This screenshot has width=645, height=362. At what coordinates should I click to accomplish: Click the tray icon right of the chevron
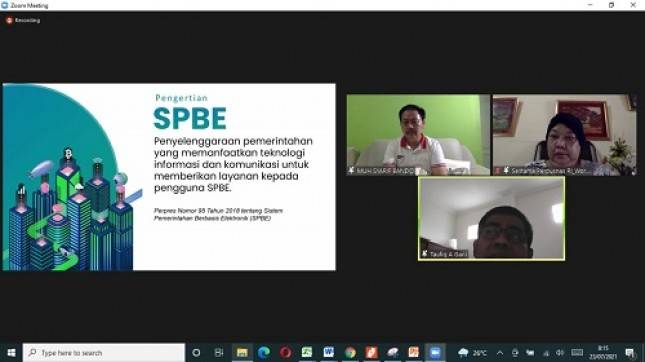(515, 353)
